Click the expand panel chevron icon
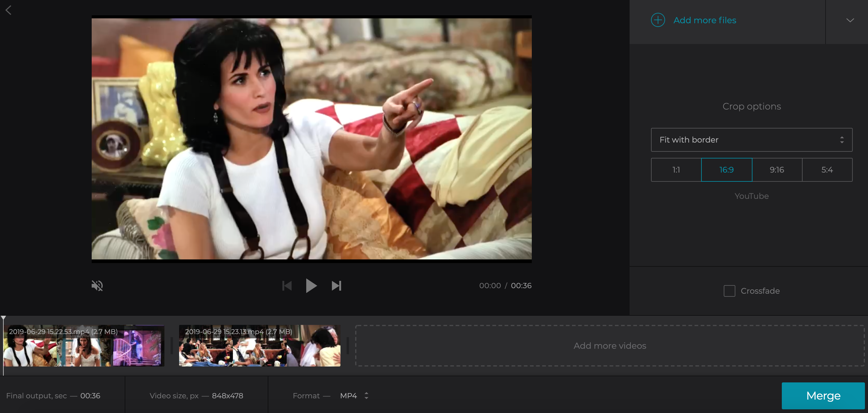Screen dimensions: 868x413 click(x=850, y=20)
